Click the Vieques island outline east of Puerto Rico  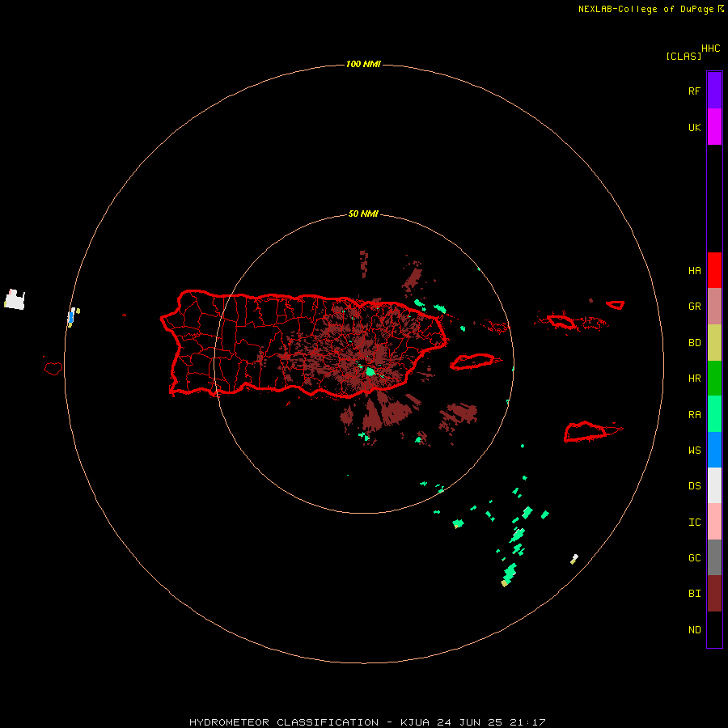click(x=473, y=362)
